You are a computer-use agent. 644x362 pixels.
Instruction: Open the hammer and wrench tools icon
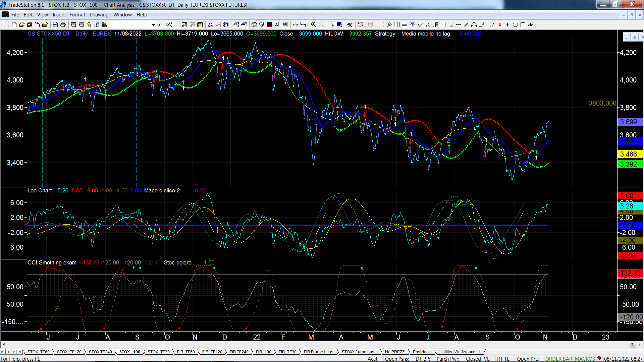350,25
